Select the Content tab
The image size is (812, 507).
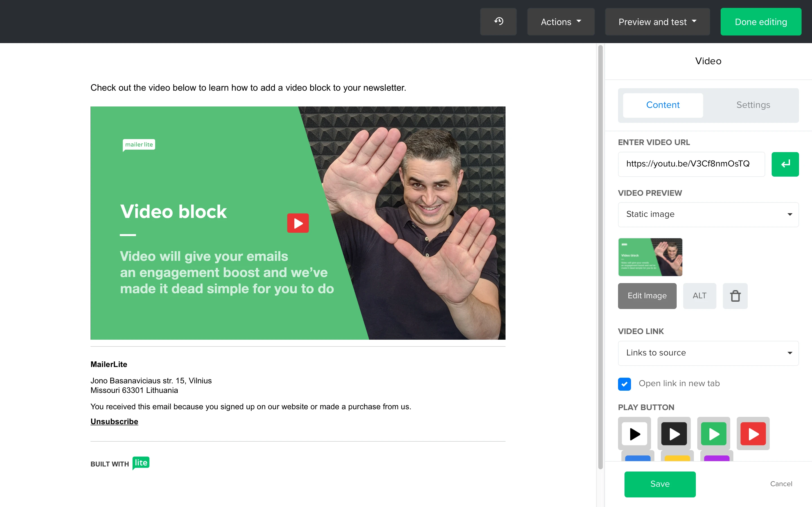pyautogui.click(x=663, y=105)
